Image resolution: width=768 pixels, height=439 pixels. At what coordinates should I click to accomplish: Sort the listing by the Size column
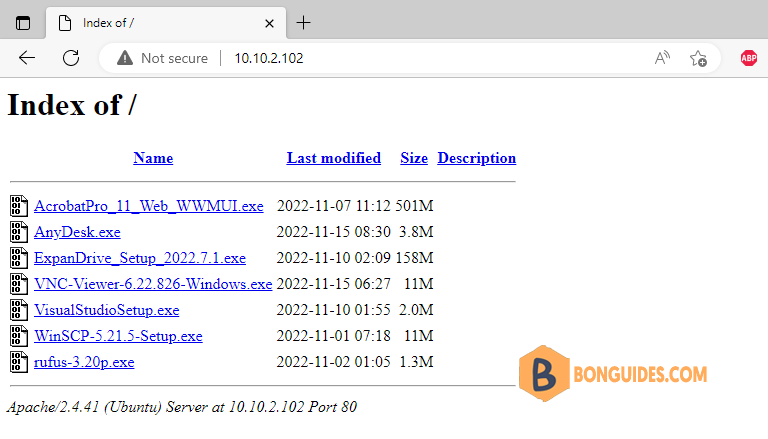coord(414,158)
